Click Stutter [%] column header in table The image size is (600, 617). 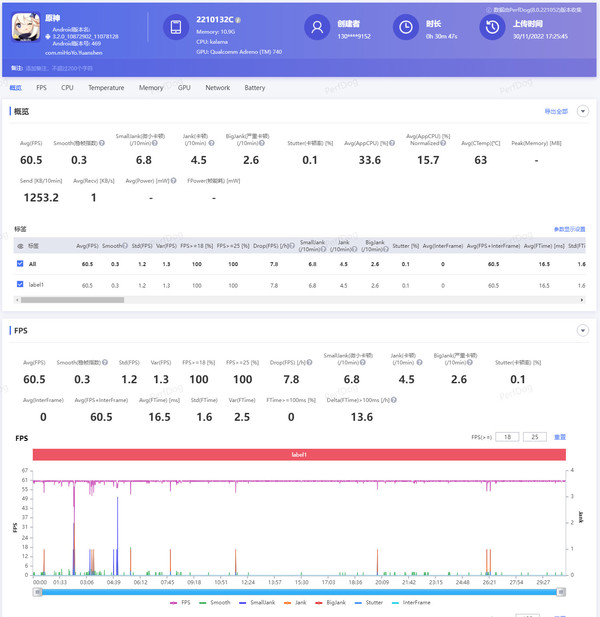point(405,246)
